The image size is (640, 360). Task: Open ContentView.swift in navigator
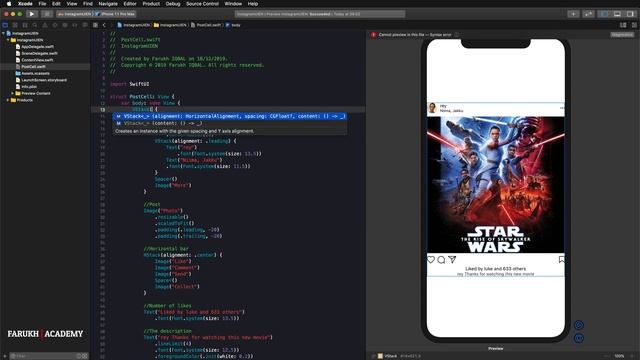(37, 60)
